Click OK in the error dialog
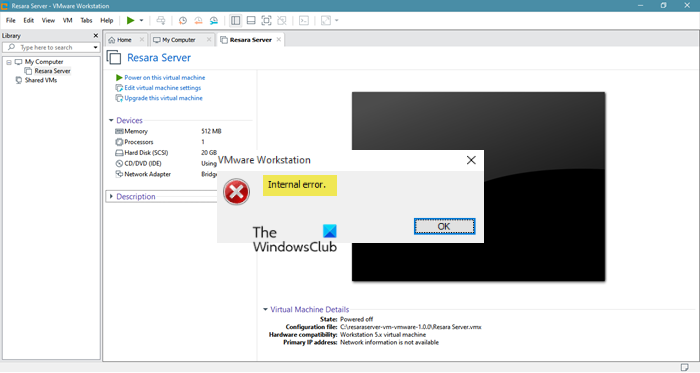 (444, 227)
